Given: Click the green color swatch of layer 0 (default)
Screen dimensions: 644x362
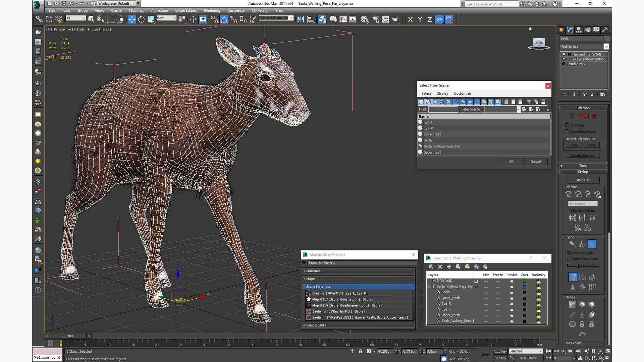Looking at the screenshot, I should point(524,281).
